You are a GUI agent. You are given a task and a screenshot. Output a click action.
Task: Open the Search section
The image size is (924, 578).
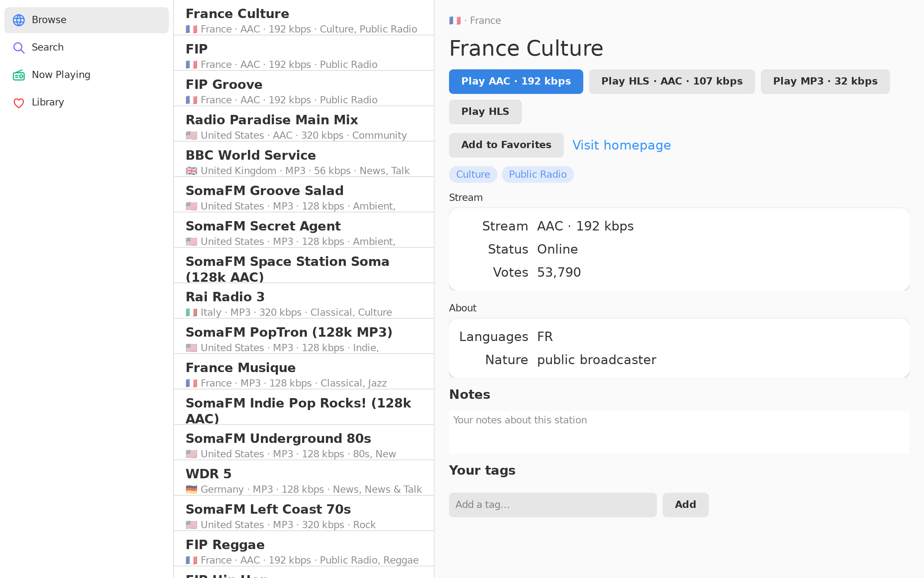tap(86, 47)
